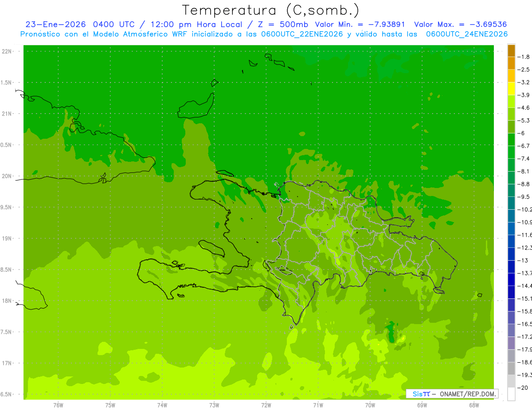Click the '73W' longitude axis label
Viewport: 532px width, 411px height.
[x=214, y=405]
